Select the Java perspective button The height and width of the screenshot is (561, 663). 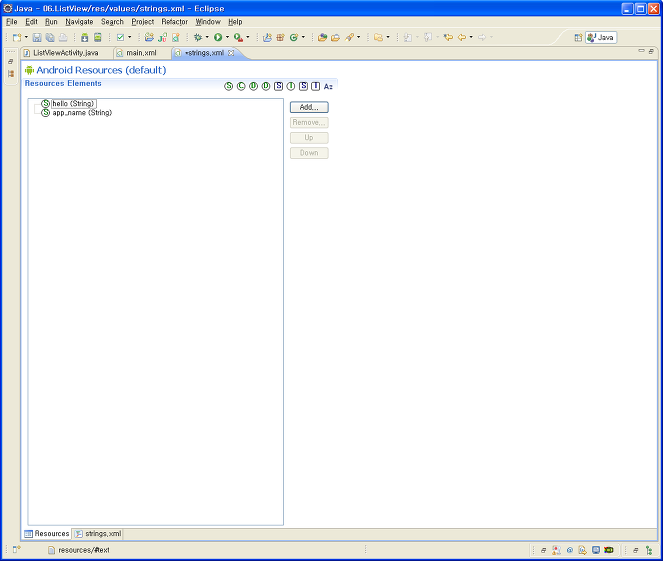click(601, 38)
